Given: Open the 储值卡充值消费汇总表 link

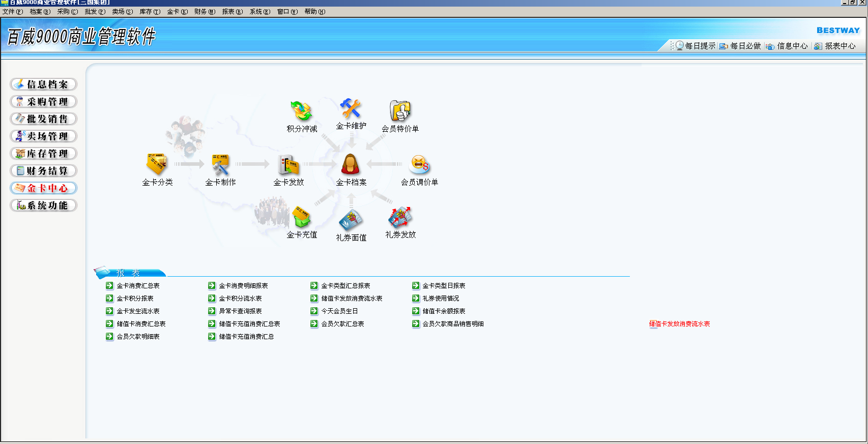Looking at the screenshot, I should pyautogui.click(x=249, y=324).
